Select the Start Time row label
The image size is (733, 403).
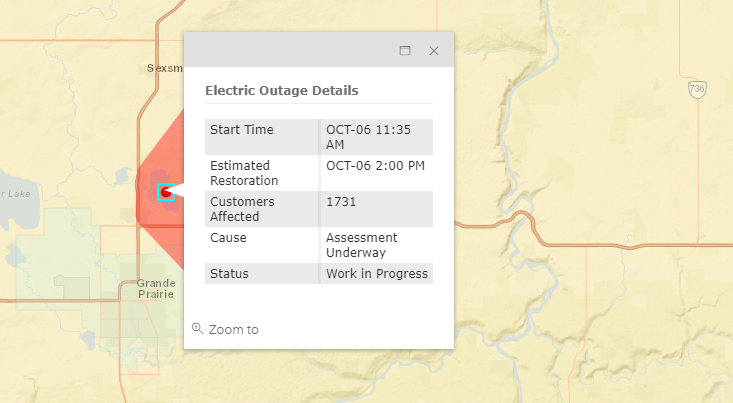[241, 130]
